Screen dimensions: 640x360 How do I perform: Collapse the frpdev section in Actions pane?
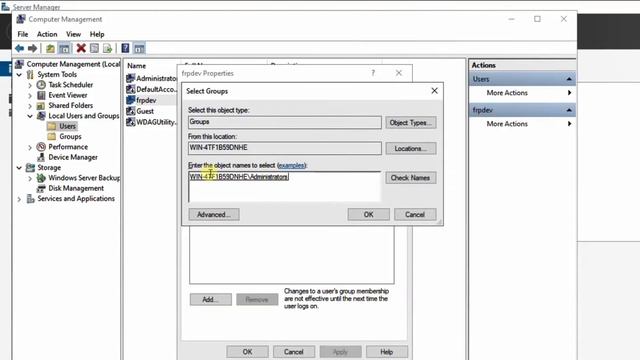pyautogui.click(x=569, y=110)
